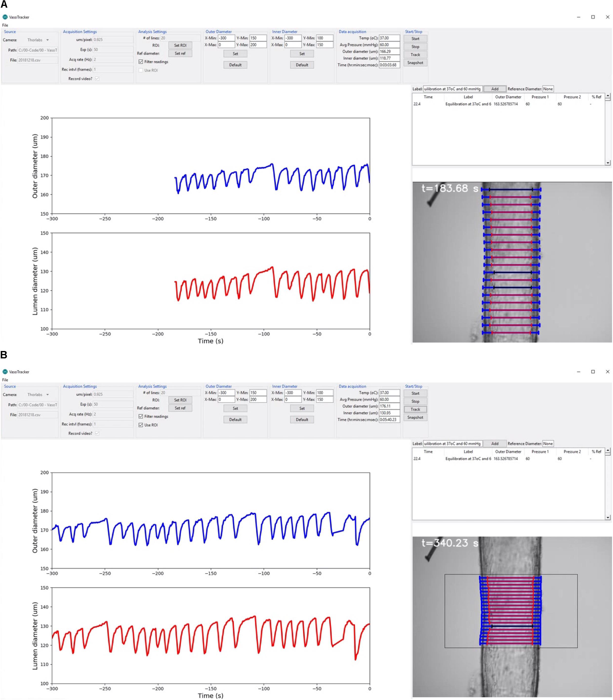613x700 pixels.
Task: Click Add label button in lower window
Action: point(495,443)
